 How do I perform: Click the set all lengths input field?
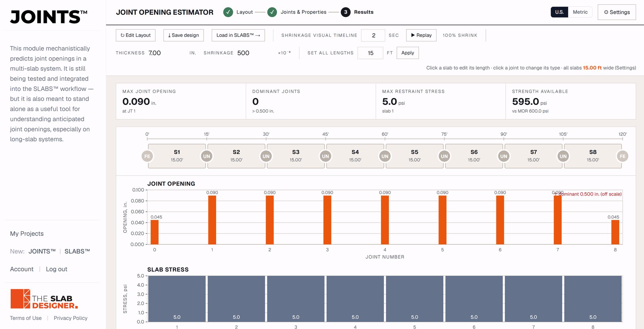pyautogui.click(x=370, y=53)
